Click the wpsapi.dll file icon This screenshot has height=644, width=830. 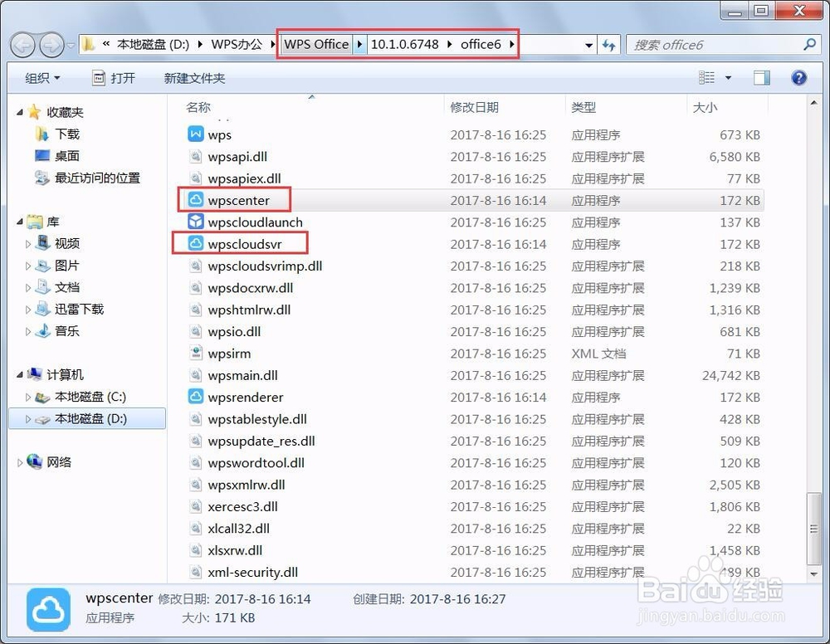click(195, 156)
